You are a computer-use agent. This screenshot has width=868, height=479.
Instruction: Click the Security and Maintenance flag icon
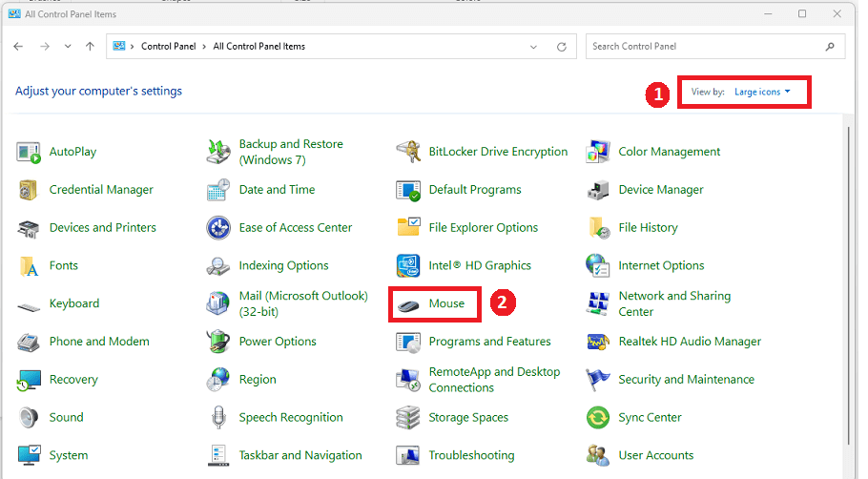[x=598, y=381]
